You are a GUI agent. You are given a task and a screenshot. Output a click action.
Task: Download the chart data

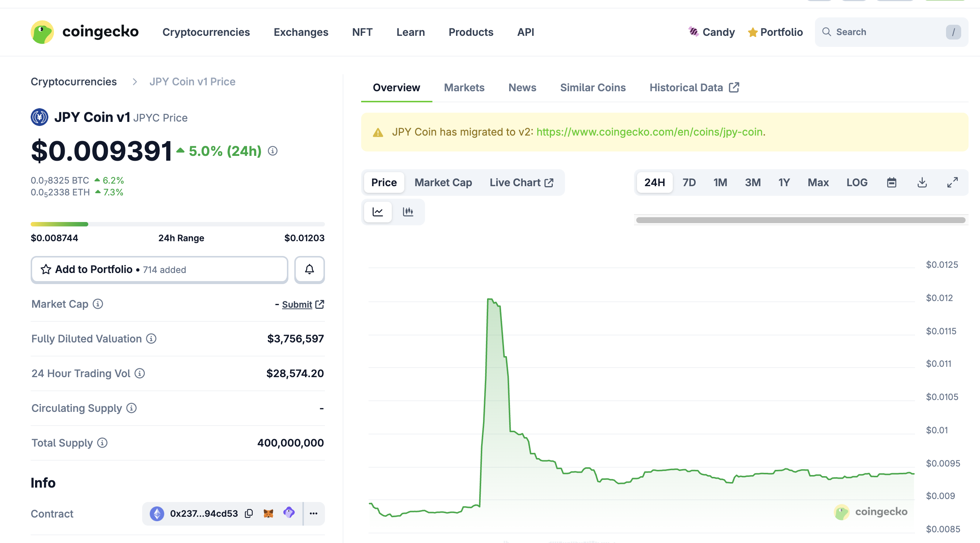[922, 182]
